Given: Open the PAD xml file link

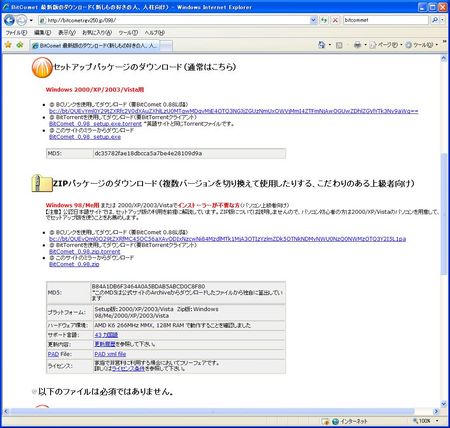Looking at the screenshot, I should coord(110,354).
